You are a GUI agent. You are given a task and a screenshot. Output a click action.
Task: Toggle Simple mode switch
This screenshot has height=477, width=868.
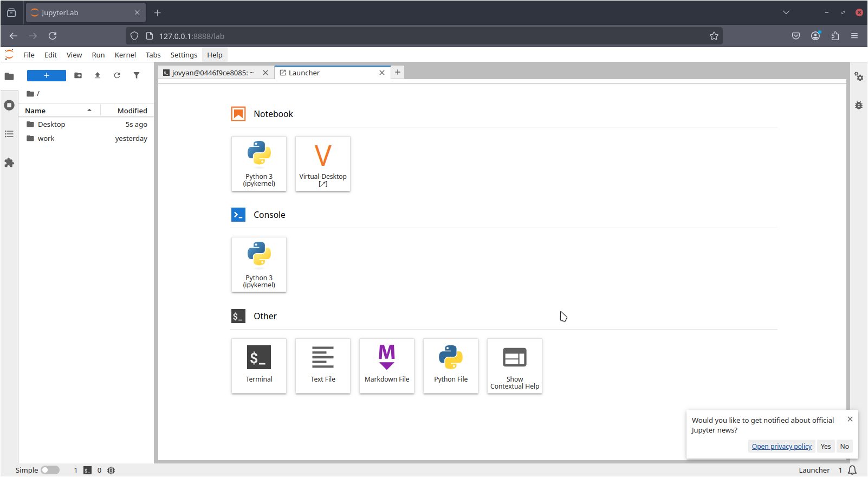click(50, 470)
